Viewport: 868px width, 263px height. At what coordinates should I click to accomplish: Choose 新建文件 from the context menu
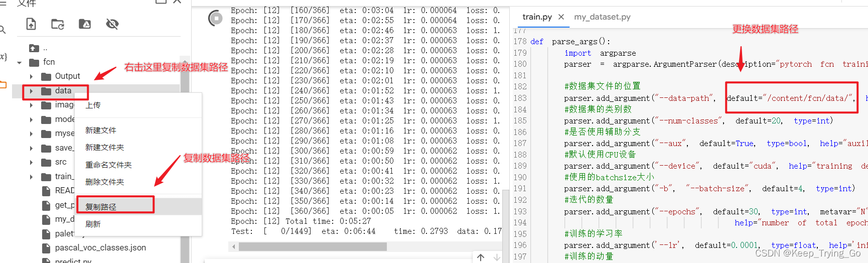pos(100,130)
